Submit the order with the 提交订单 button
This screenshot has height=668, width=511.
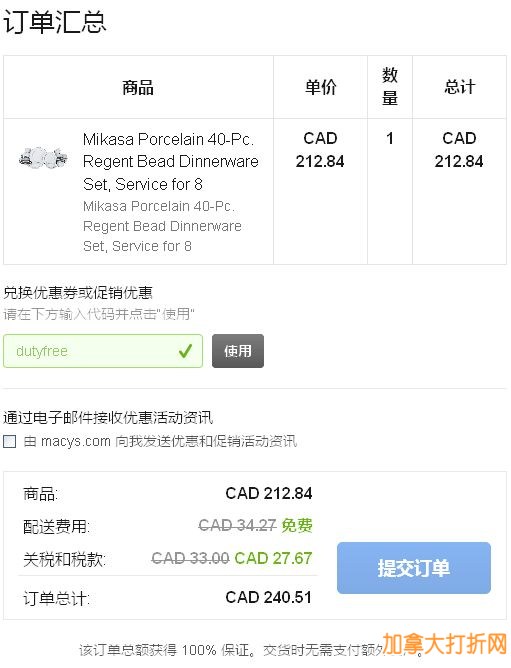(414, 568)
